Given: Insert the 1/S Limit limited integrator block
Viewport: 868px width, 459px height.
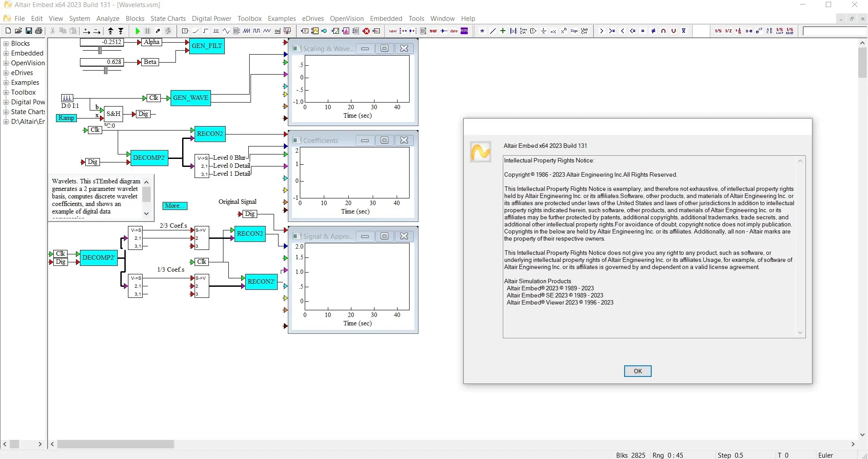Looking at the screenshot, I should [x=780, y=31].
